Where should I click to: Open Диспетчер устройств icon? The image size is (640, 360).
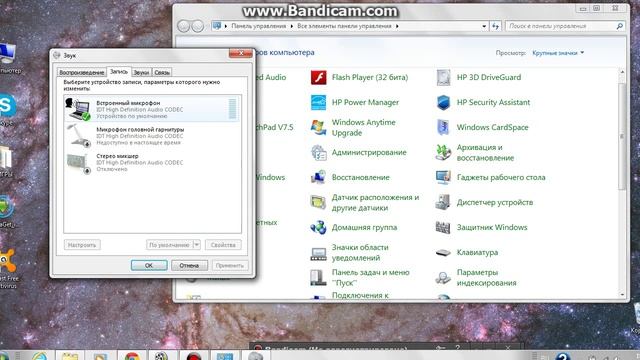(x=443, y=202)
